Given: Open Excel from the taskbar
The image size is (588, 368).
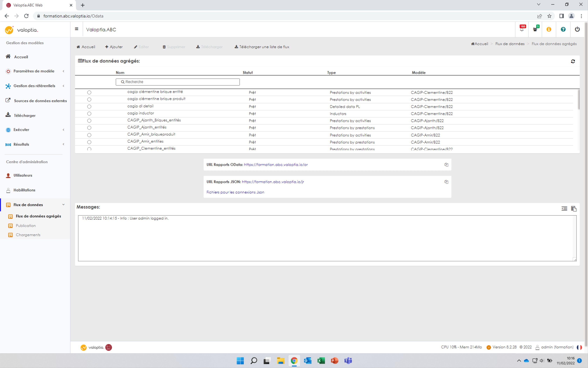Looking at the screenshot, I should [x=321, y=360].
